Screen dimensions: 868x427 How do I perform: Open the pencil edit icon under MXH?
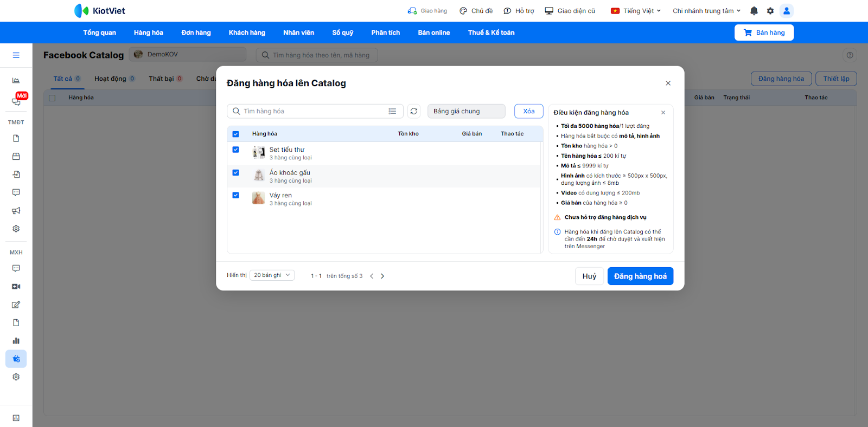point(16,305)
